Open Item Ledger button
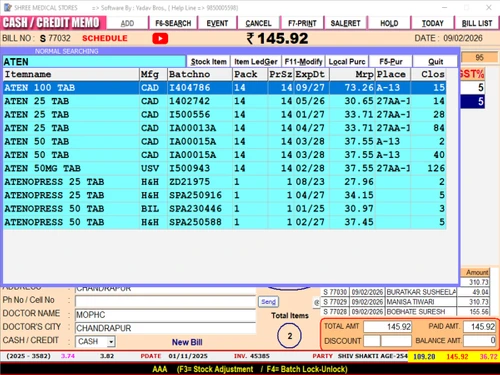Screen dimensions: 500x375 [x=256, y=62]
